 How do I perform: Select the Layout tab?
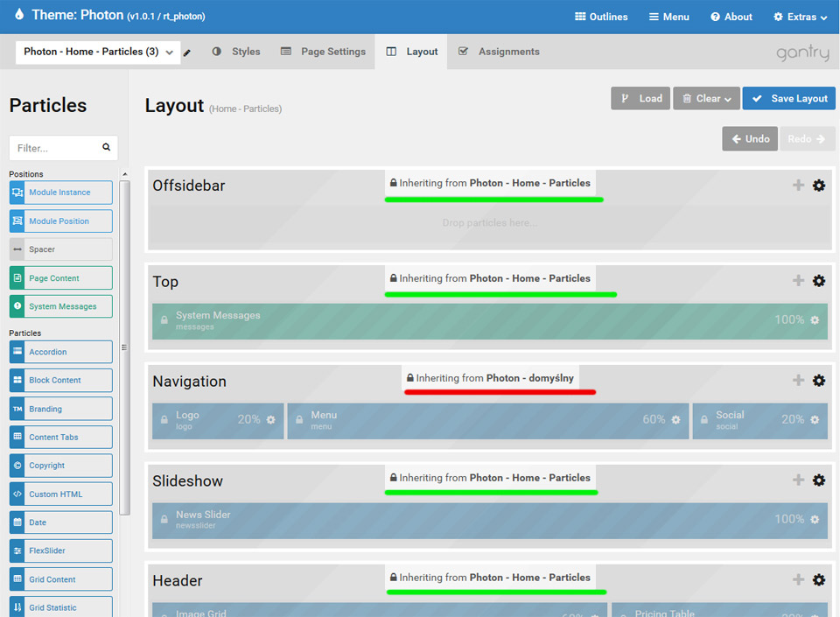click(411, 52)
